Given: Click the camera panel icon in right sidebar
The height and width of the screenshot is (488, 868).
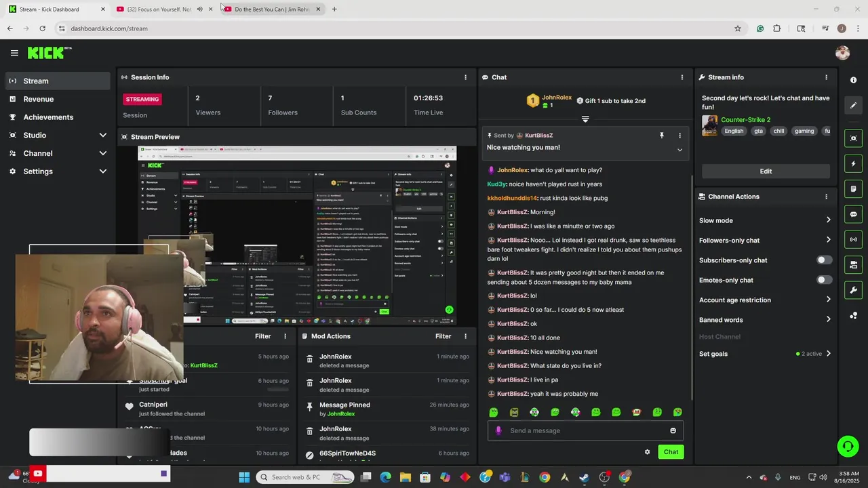Looking at the screenshot, I should 853,265.
